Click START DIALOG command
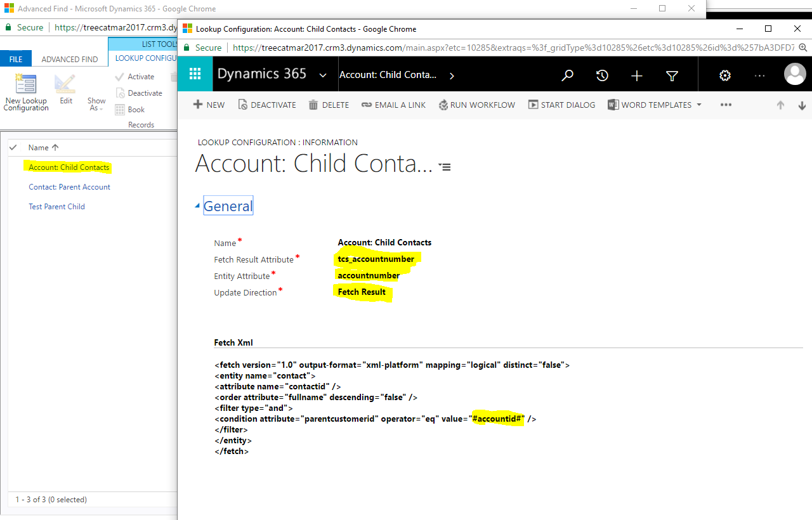The width and height of the screenshot is (812, 520). [x=561, y=105]
